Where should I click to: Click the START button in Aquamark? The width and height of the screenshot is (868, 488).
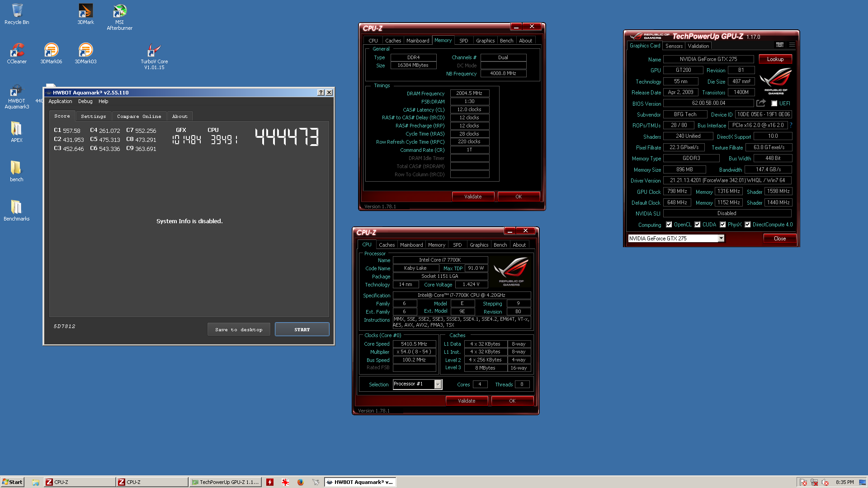[302, 329]
